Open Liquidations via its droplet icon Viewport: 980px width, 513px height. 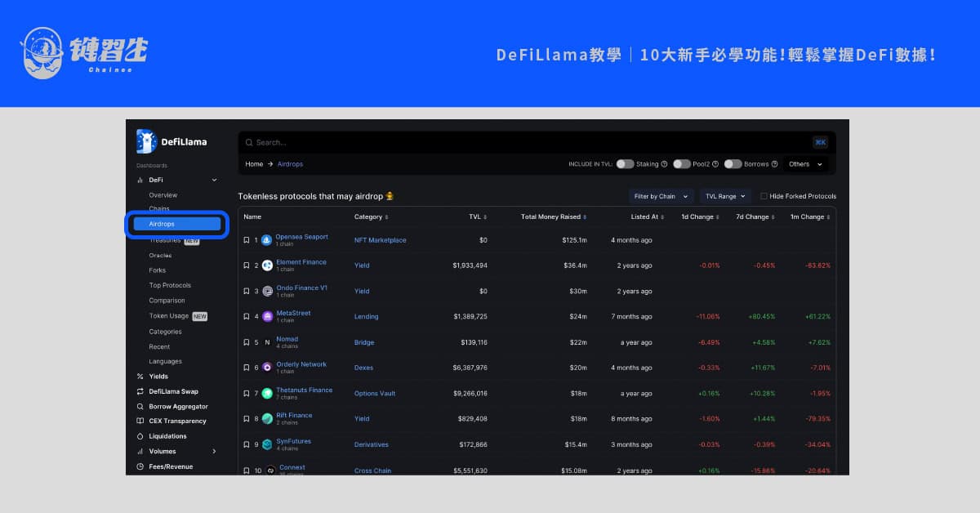(x=140, y=436)
